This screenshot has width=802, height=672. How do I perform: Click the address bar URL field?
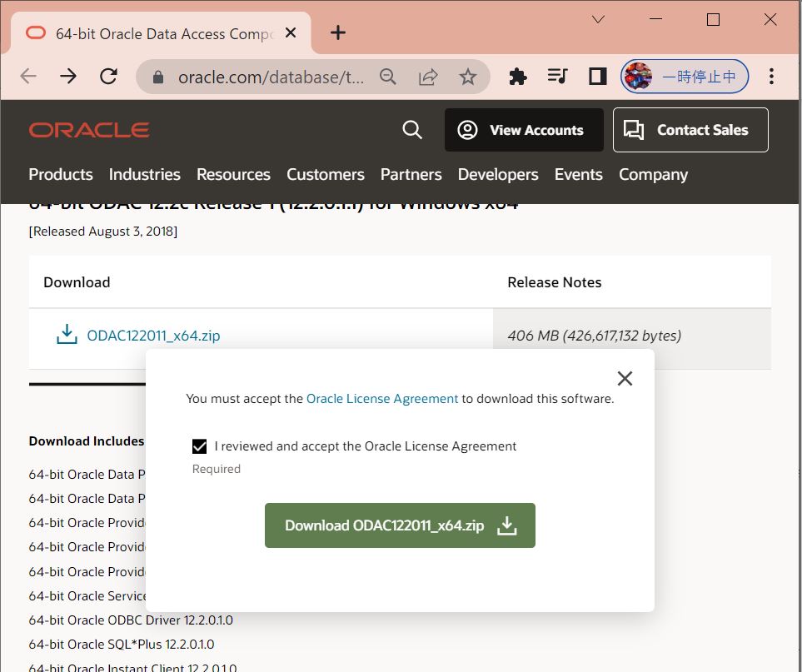[271, 77]
